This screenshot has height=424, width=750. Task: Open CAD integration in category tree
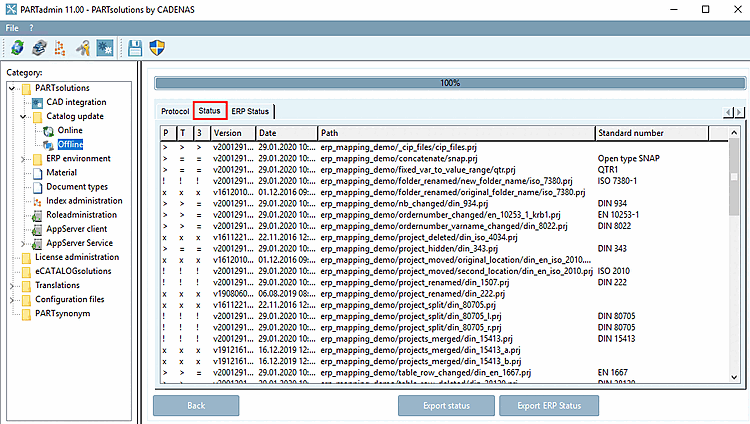(x=76, y=102)
